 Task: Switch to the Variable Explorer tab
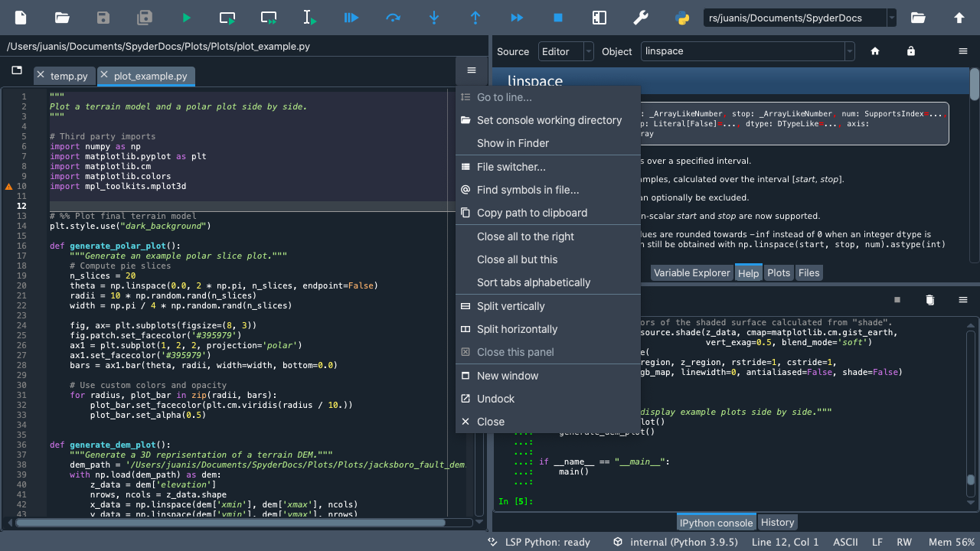(x=691, y=272)
